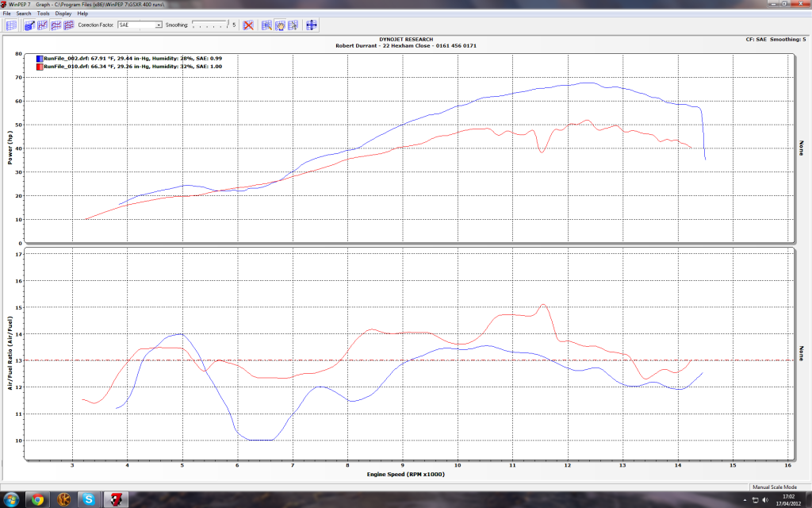Open the File menu
This screenshot has height=508, width=812.
6,13
